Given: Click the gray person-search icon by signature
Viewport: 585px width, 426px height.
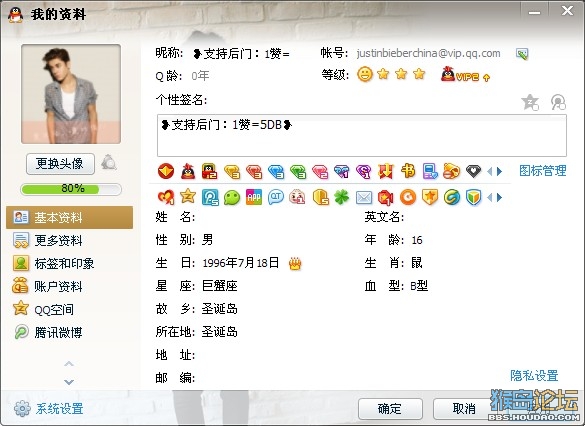Looking at the screenshot, I should click(x=558, y=102).
